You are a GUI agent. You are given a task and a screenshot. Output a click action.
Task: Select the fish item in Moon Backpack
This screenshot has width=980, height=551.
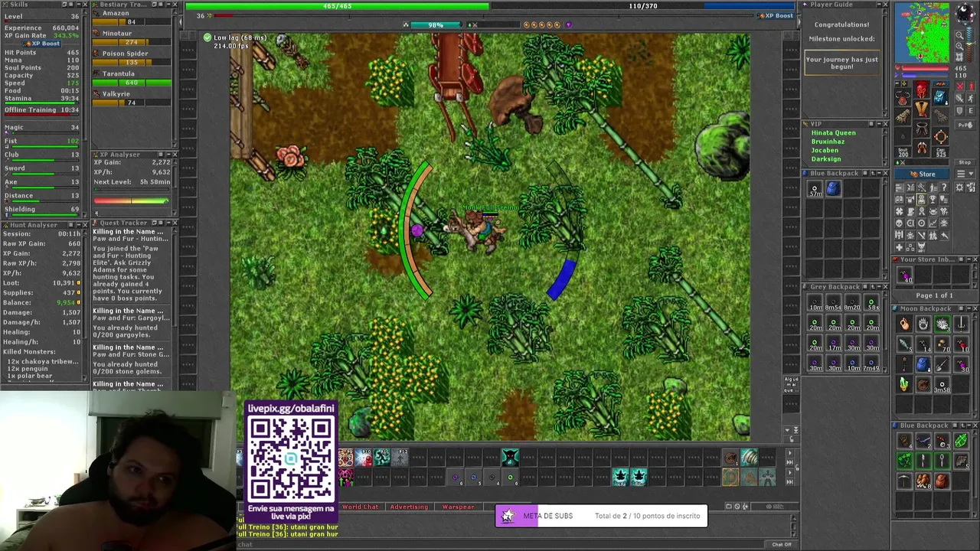coord(905,344)
